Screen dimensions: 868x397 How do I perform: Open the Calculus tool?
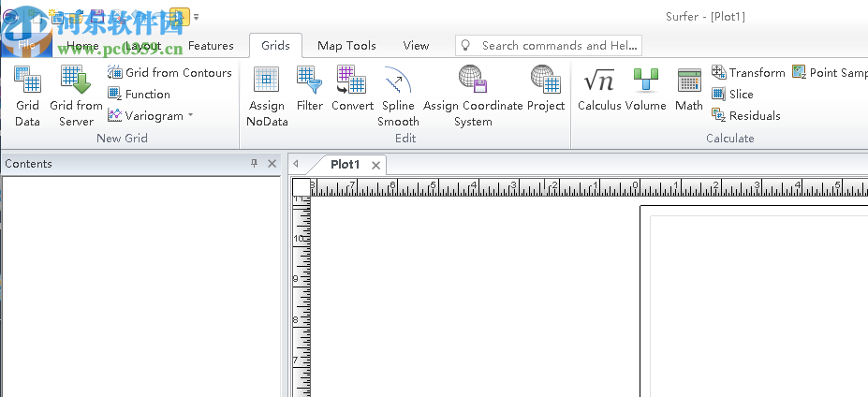[599, 89]
